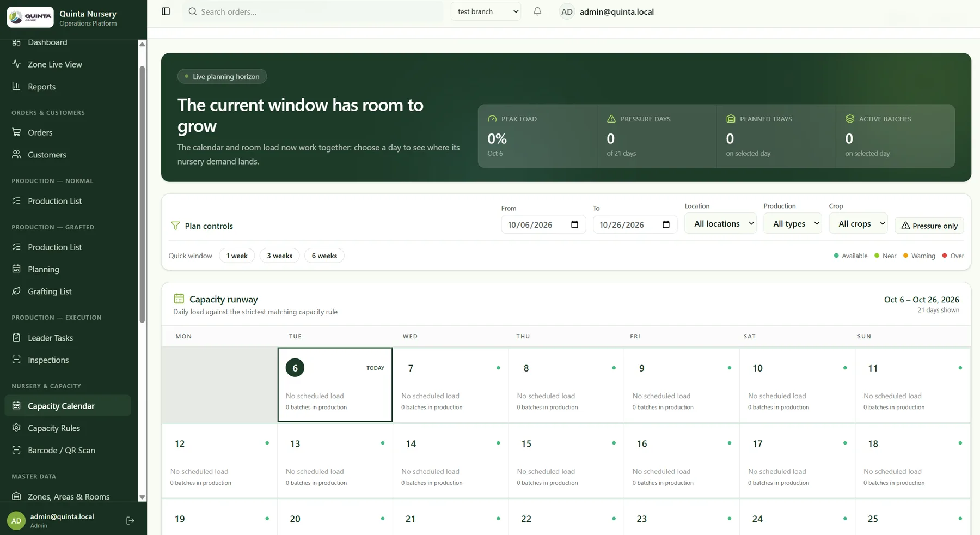Open the All crops dropdown
Image resolution: width=980 pixels, height=535 pixels.
[x=859, y=223]
